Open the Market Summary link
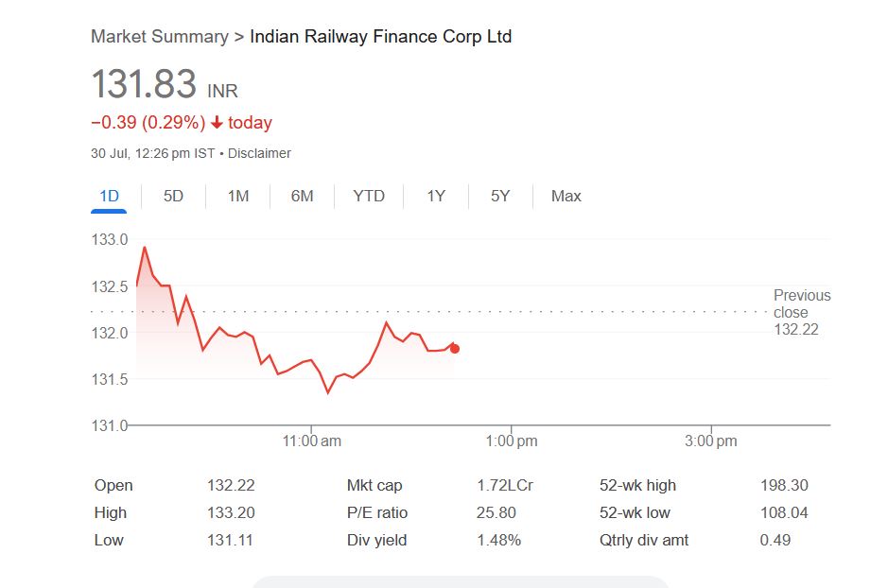 (159, 37)
